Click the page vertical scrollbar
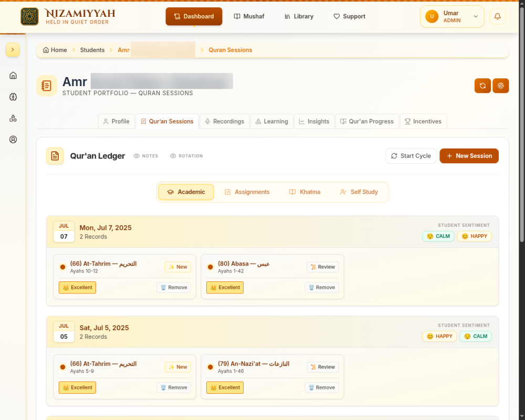 pyautogui.click(x=522, y=124)
